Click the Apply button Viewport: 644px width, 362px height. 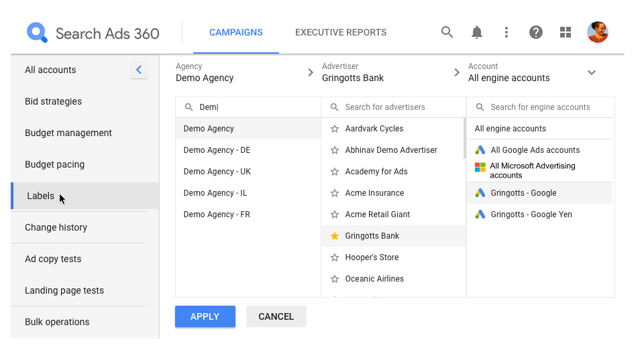[205, 316]
